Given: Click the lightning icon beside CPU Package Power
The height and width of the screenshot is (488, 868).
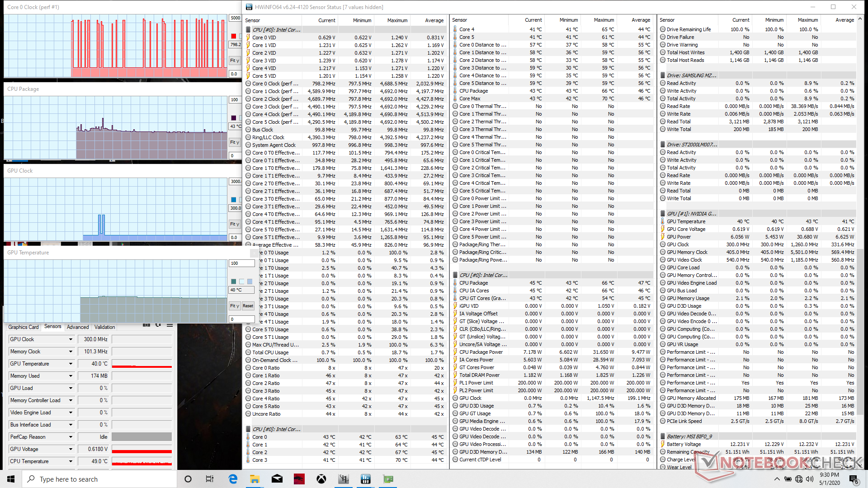Looking at the screenshot, I should (455, 352).
